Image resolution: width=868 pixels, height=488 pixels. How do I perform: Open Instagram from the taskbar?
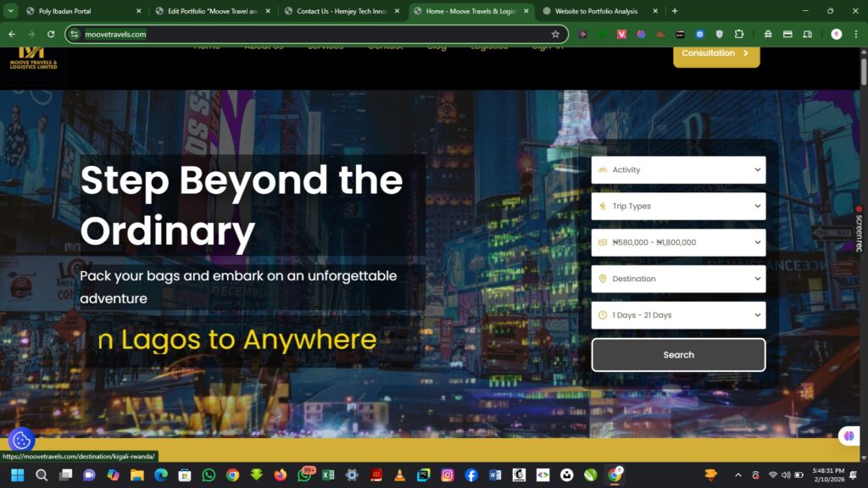pos(447,475)
